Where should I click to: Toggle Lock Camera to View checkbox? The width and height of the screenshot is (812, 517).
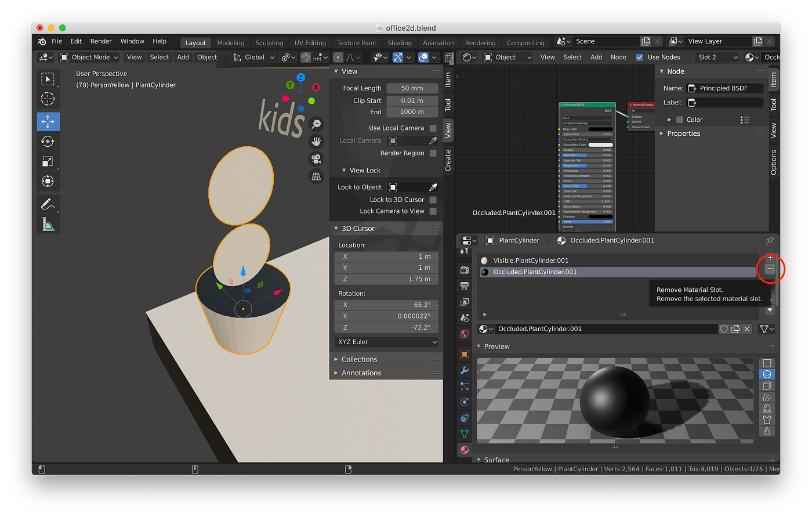433,211
